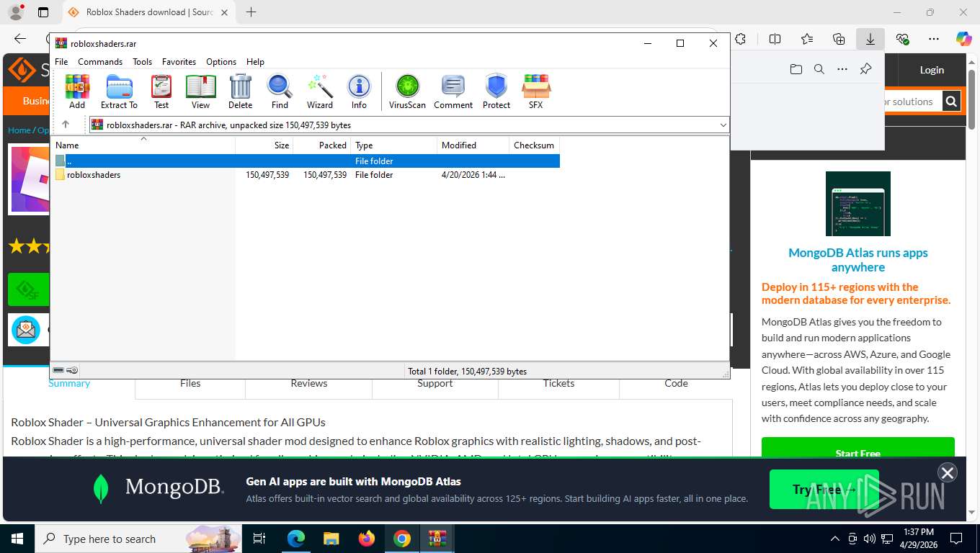The image size is (980, 553).
Task: Open Copilot in Edge
Action: [964, 39]
